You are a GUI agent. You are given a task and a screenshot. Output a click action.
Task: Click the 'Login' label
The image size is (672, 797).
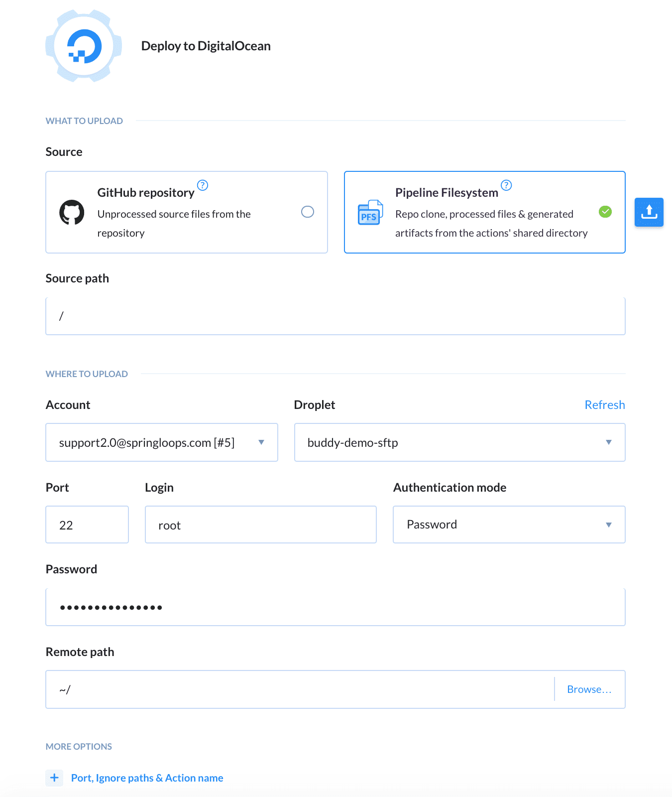159,487
